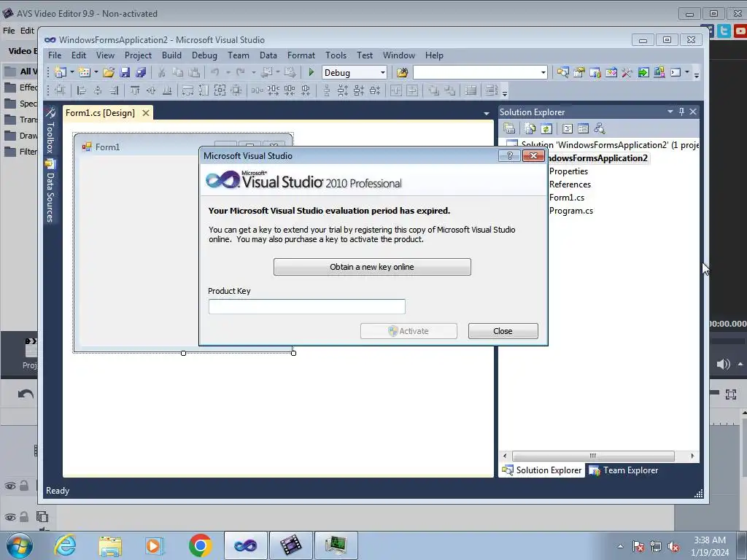Close the Solution Explorer panel
This screenshot has width=747, height=560.
click(x=693, y=112)
